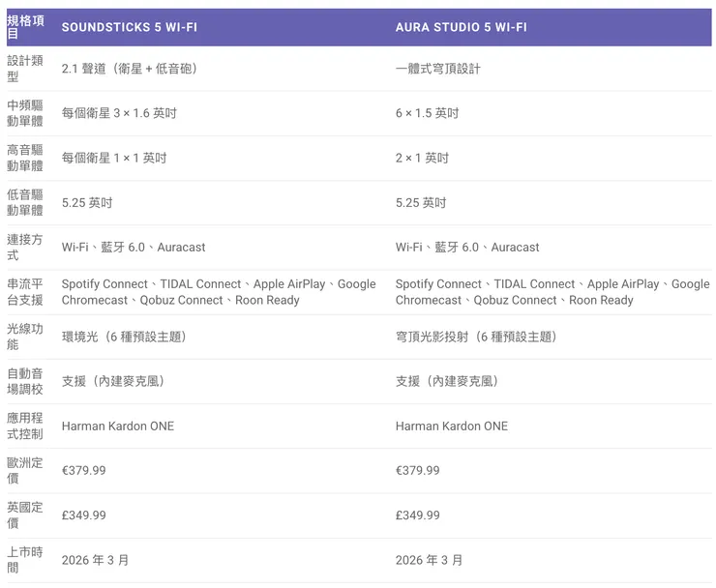Select the 一體式穹頂設計 cell

click(x=438, y=69)
